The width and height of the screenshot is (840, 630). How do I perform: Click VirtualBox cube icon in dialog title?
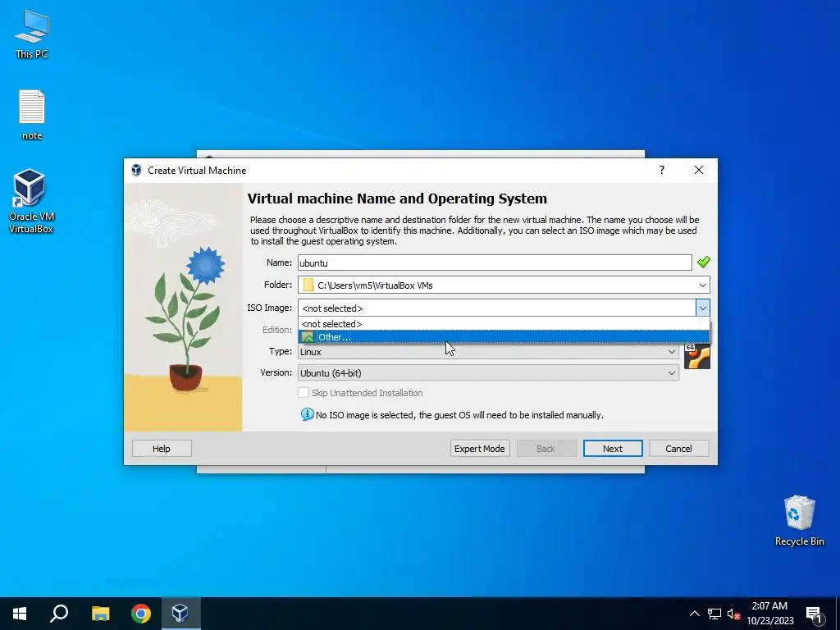pos(137,171)
